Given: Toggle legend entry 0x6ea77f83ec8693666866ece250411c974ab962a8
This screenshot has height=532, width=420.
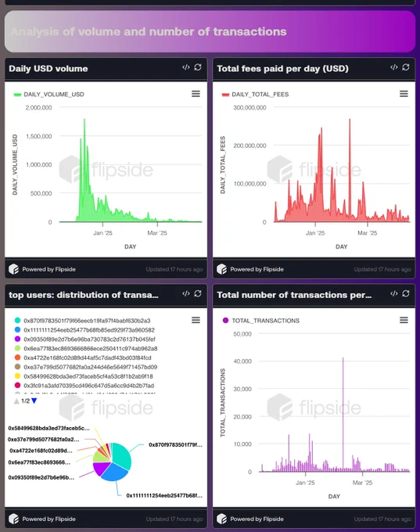Looking at the screenshot, I should point(86,348).
